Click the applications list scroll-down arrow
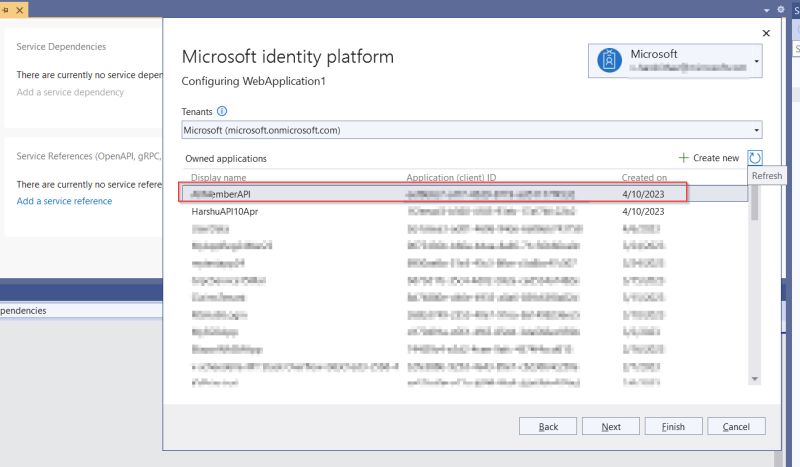This screenshot has height=467, width=800. pos(755,379)
